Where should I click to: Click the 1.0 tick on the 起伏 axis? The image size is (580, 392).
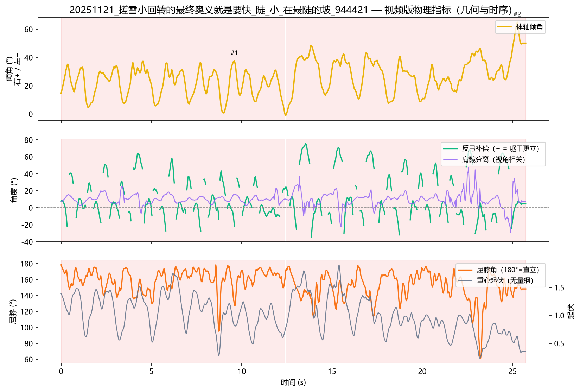pos(559,316)
